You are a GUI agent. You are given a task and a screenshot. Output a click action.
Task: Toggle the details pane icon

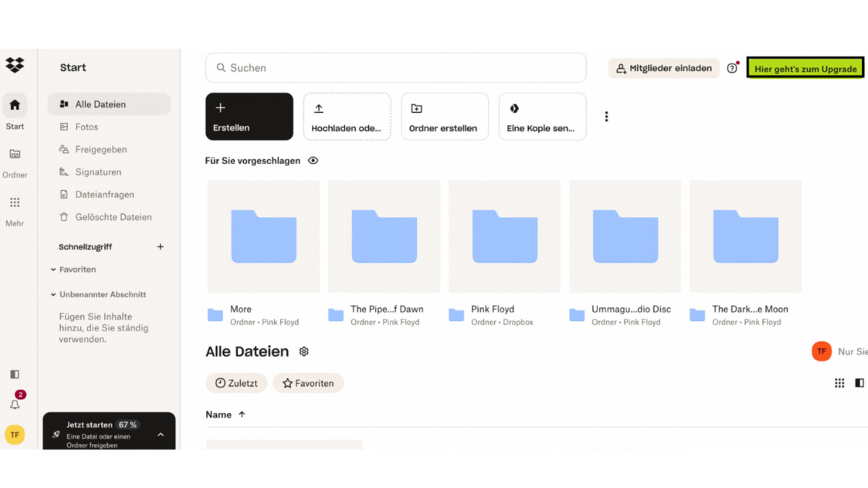click(859, 383)
